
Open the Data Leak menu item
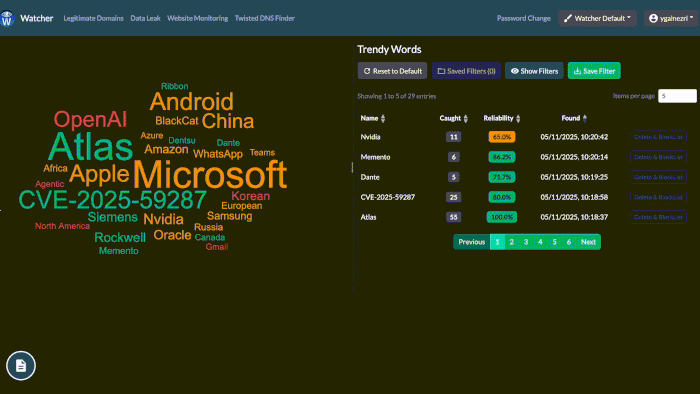145,18
